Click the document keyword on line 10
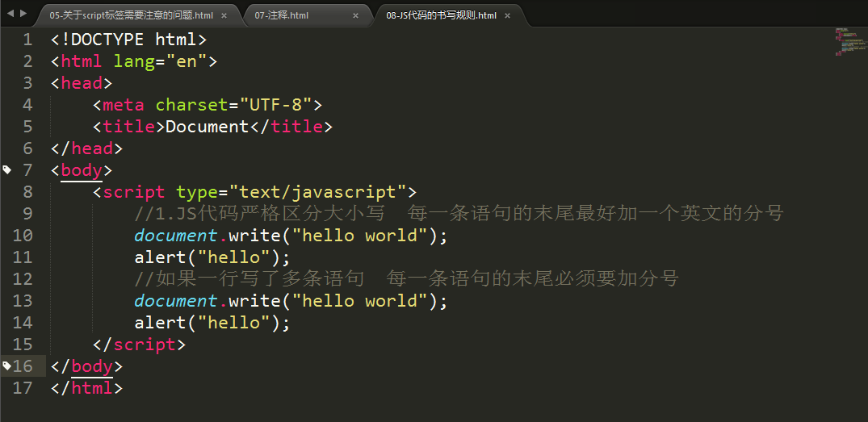 [x=175, y=236]
